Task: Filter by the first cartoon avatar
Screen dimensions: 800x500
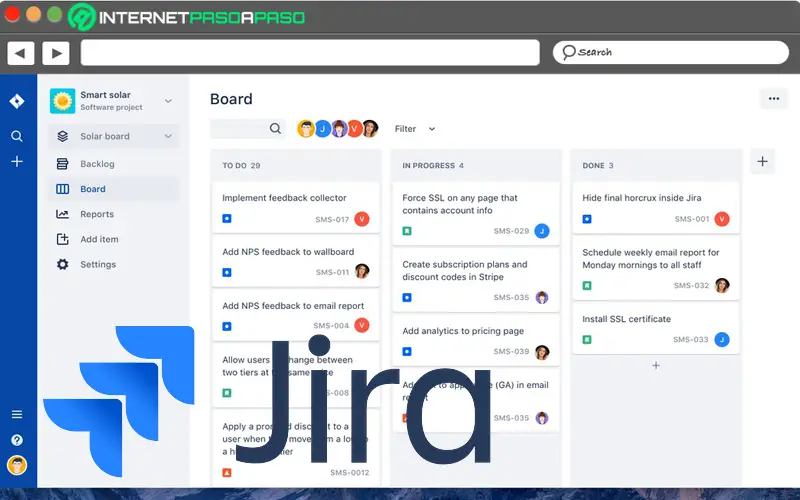Action: click(x=306, y=129)
